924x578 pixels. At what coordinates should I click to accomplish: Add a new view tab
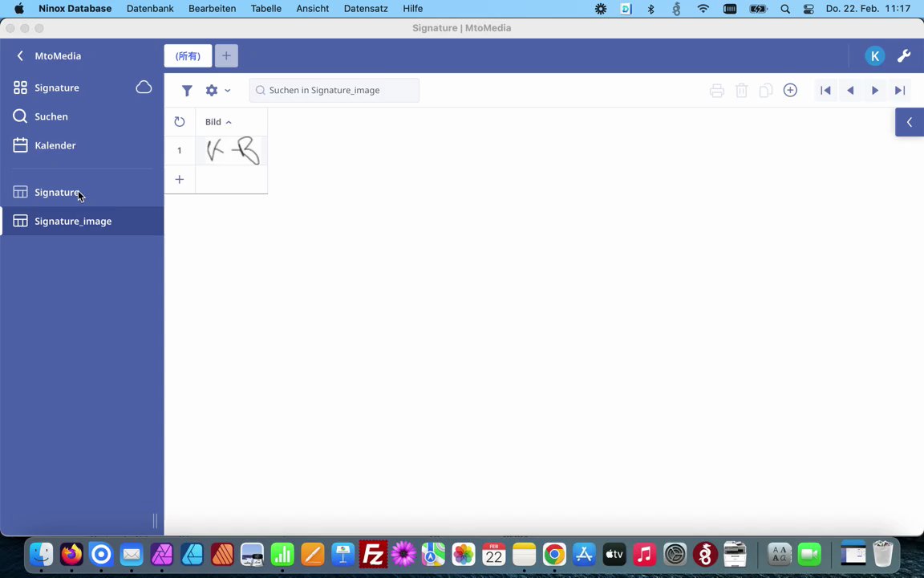click(x=226, y=56)
